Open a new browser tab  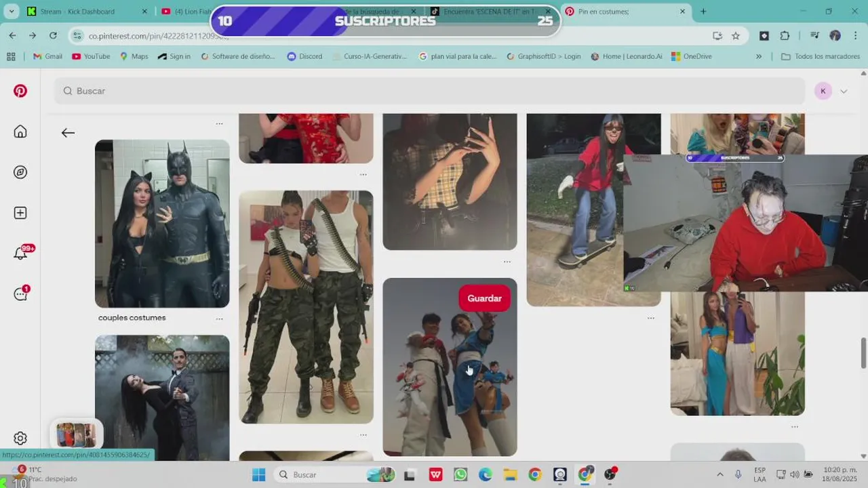(x=703, y=12)
